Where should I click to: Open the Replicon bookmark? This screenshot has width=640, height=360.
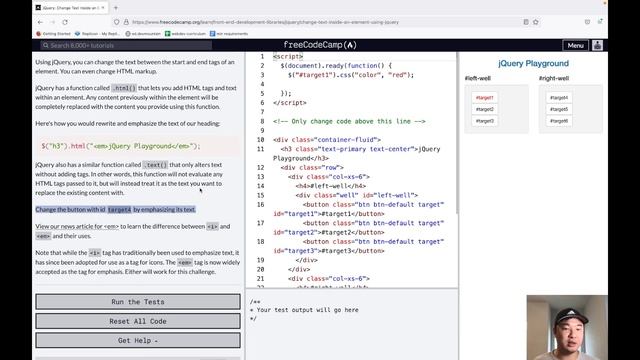97,33
